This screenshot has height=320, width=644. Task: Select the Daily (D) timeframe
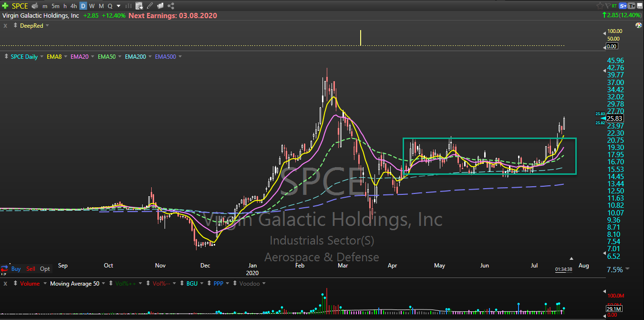(x=83, y=6)
